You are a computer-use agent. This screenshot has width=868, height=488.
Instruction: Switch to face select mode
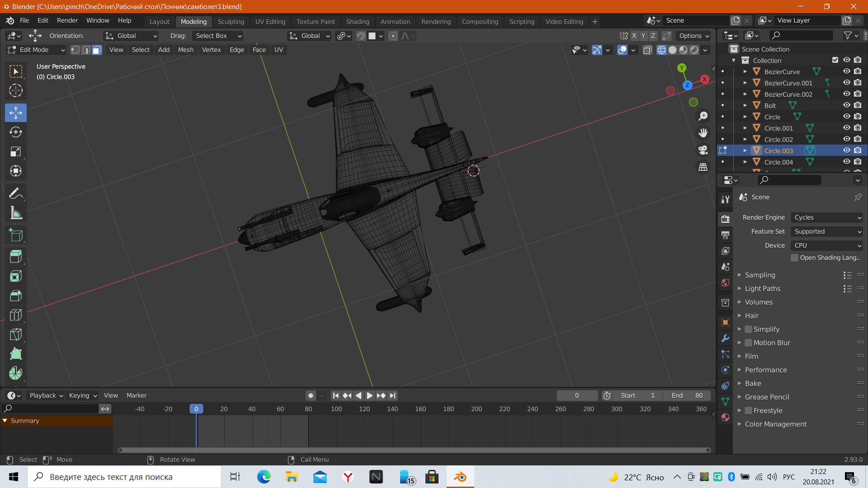pyautogui.click(x=96, y=50)
